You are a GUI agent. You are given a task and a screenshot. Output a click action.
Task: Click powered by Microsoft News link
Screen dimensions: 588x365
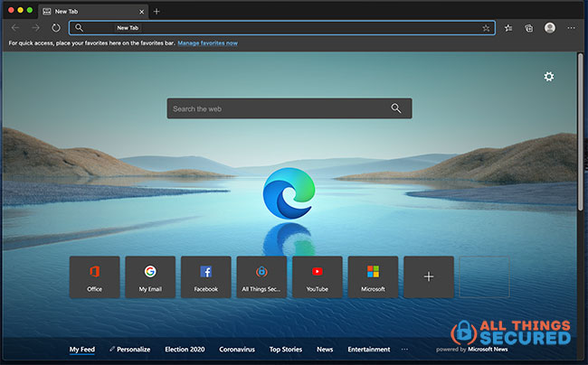click(x=471, y=350)
